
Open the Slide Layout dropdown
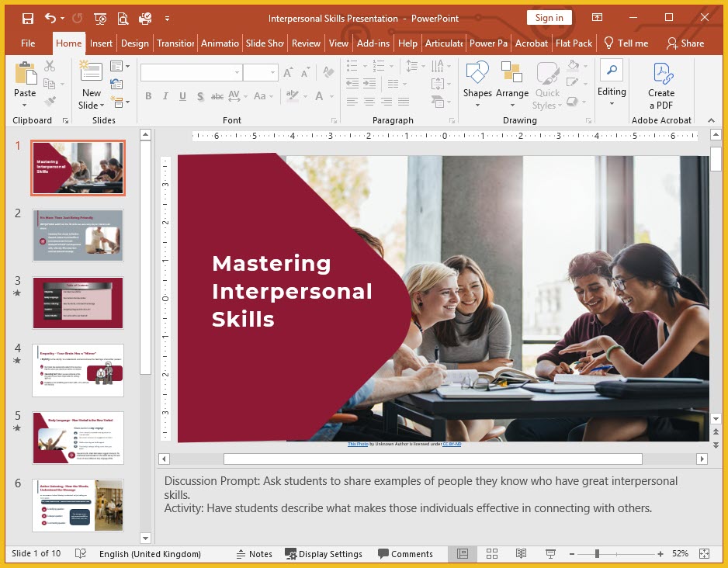point(120,66)
